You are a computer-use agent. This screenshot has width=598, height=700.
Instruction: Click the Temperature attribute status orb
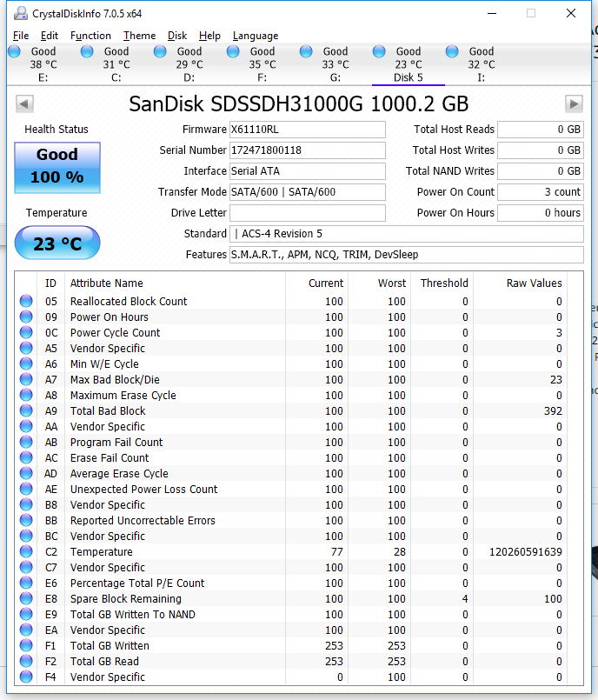click(26, 552)
